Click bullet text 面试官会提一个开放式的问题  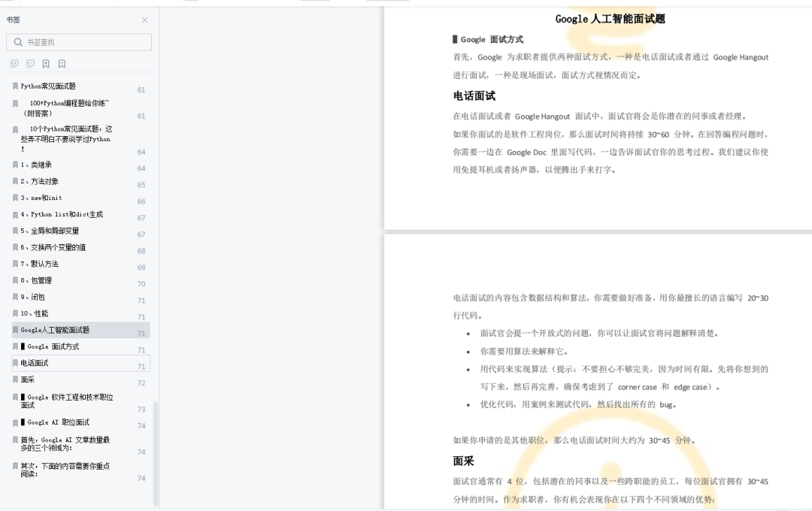[599, 334]
